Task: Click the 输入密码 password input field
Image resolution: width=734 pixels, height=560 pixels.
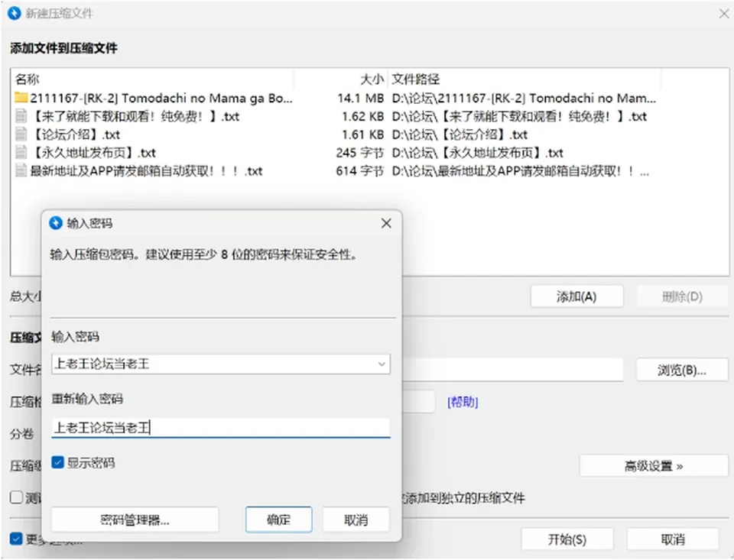Action: point(220,364)
